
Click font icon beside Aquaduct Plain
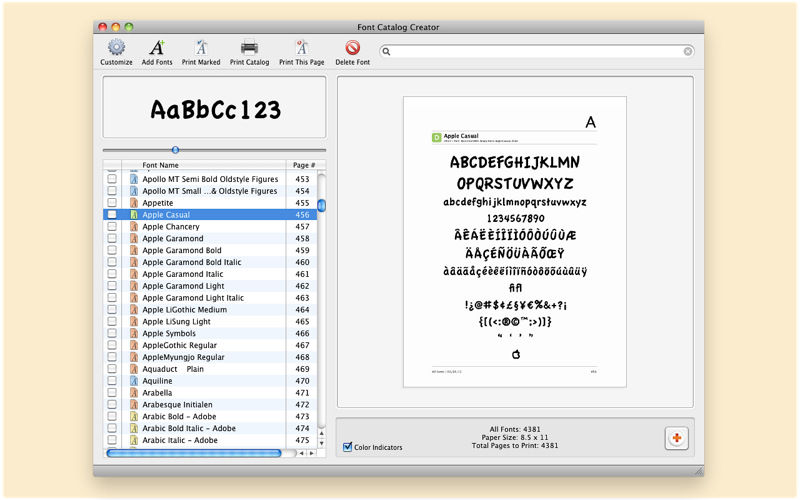134,369
